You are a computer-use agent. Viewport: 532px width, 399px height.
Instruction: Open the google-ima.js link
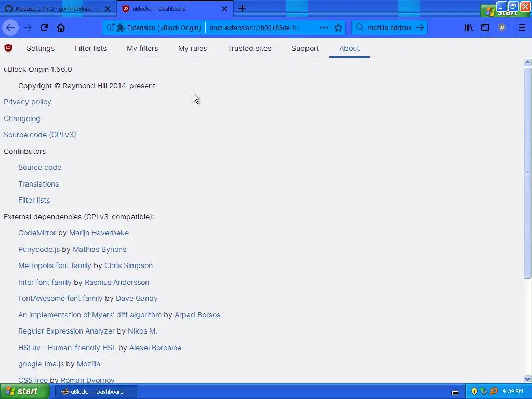(x=41, y=364)
